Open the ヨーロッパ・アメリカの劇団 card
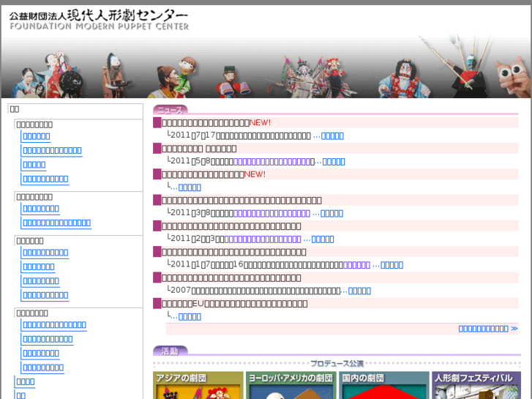This screenshot has height=399, width=532. click(x=291, y=385)
